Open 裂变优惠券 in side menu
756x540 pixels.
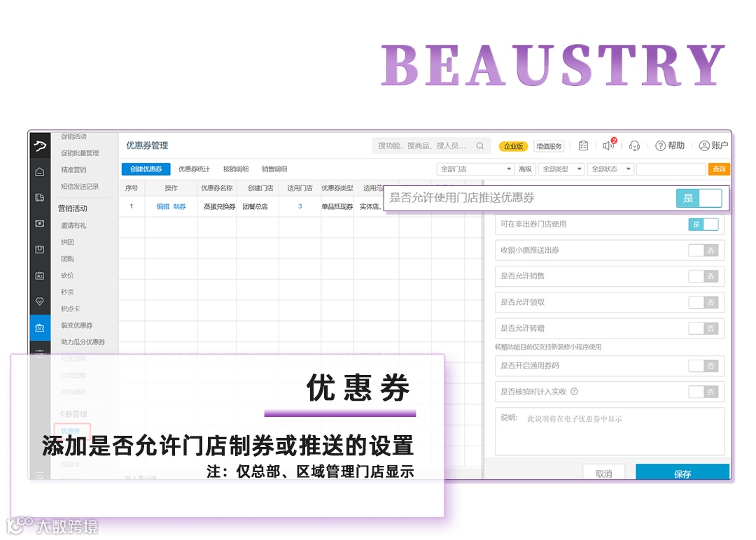[x=77, y=326]
